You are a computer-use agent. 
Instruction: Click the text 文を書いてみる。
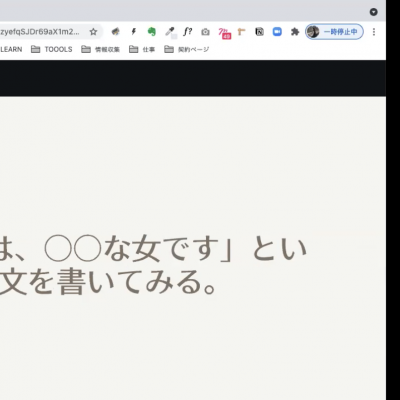click(x=108, y=282)
